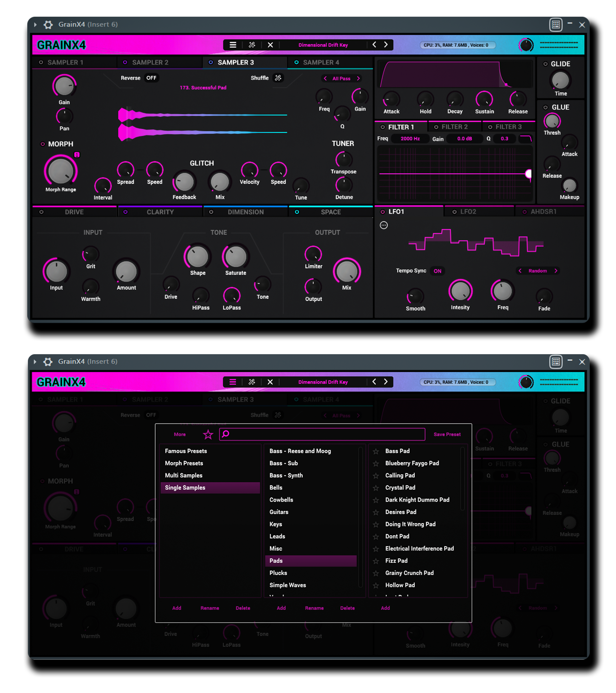This screenshot has width=616, height=693.
Task: Go to next filter type after All Pass
Action: click(x=358, y=79)
